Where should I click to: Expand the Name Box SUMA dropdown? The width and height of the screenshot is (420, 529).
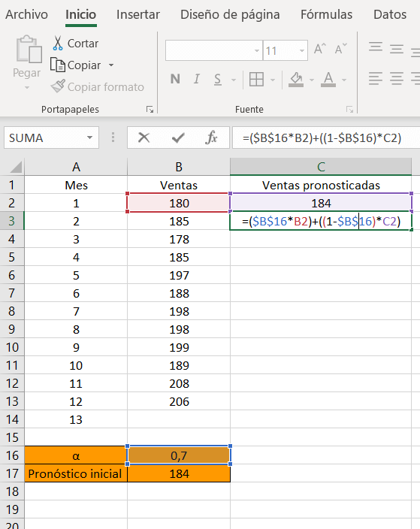89,138
